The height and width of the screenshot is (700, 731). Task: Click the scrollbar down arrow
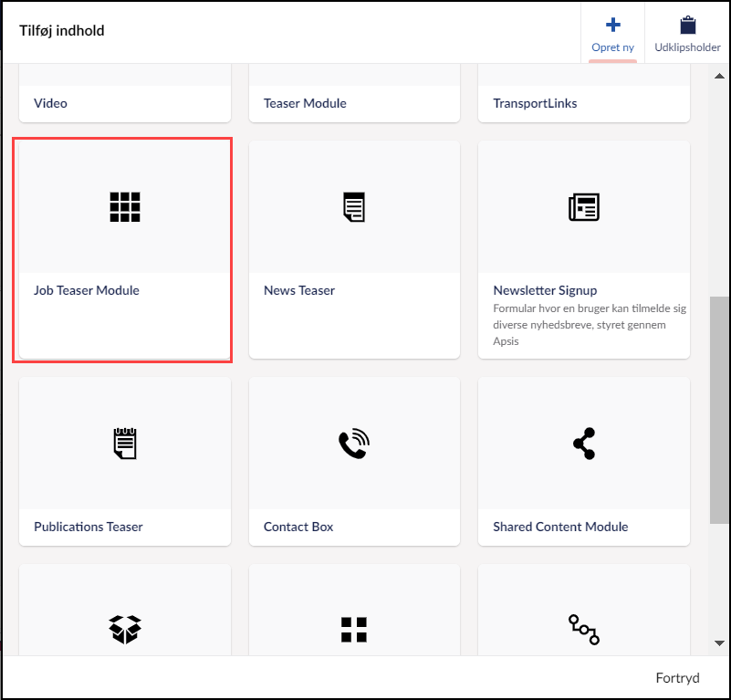pyautogui.click(x=719, y=643)
